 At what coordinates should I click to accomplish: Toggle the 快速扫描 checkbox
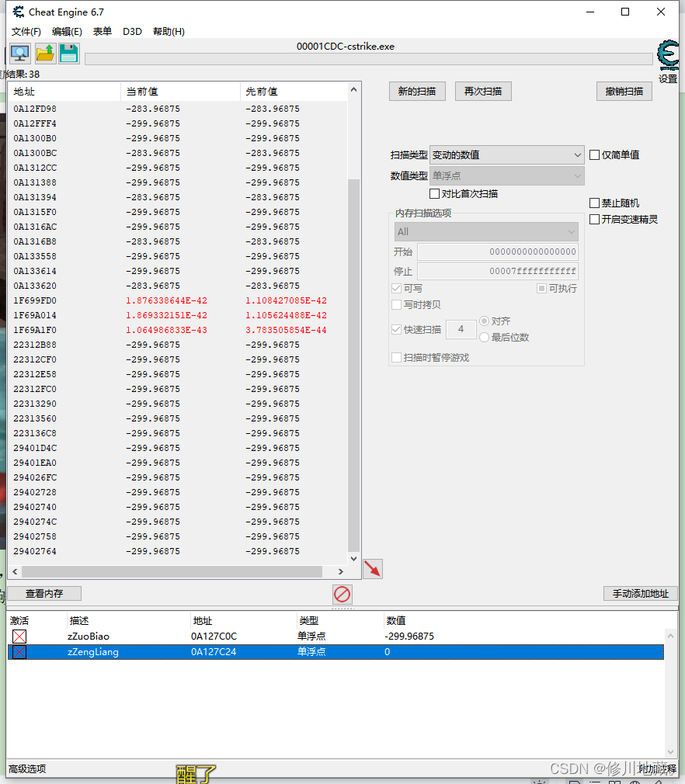(x=396, y=329)
